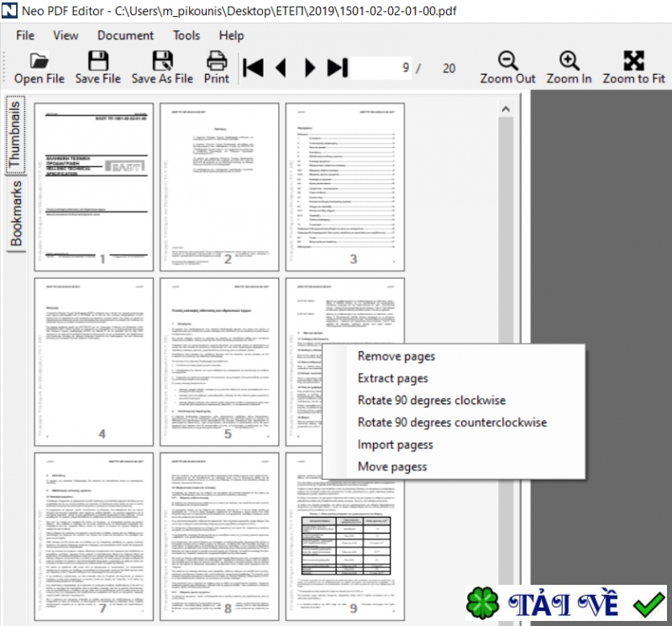Jump to the last page with navigation icon
Screen dimensions: 672x626
(x=338, y=68)
